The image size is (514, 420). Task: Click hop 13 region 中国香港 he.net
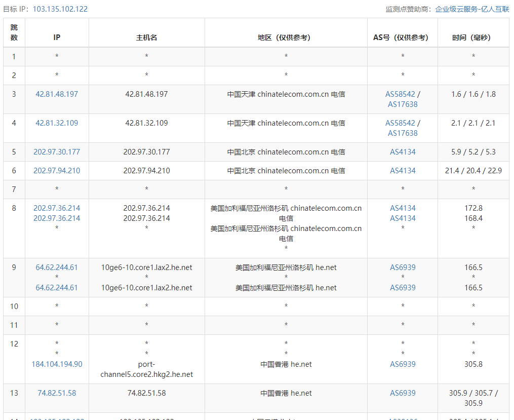coord(286,393)
